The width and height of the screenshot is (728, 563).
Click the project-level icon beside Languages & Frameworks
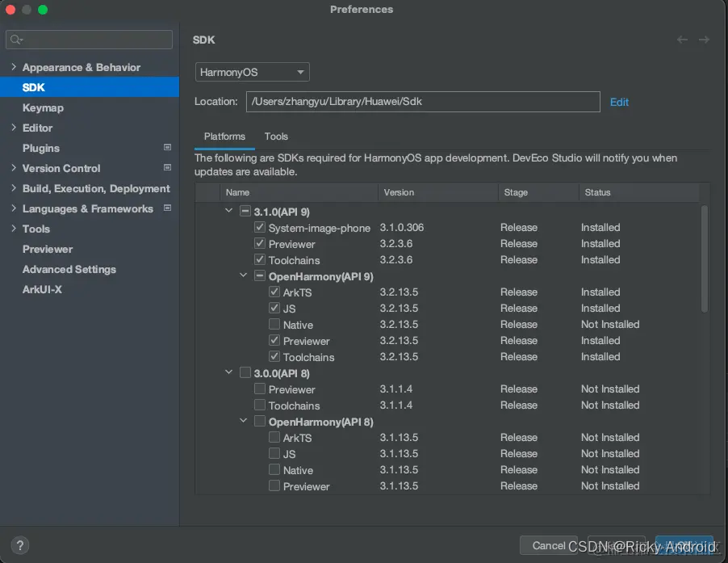168,208
